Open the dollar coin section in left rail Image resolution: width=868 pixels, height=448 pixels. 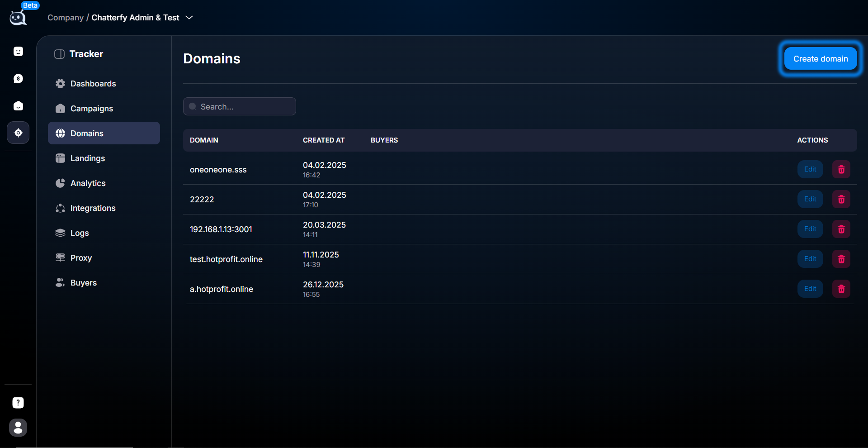(18, 79)
